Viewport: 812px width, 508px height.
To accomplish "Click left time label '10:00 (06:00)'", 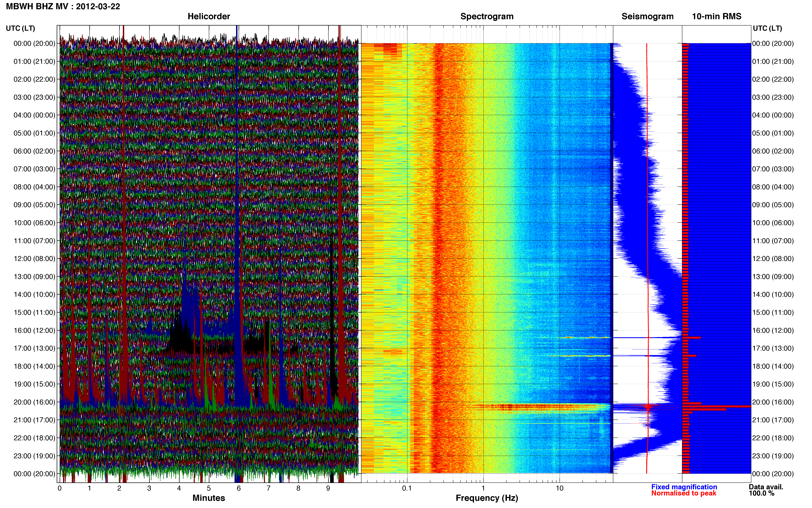I will (34, 223).
